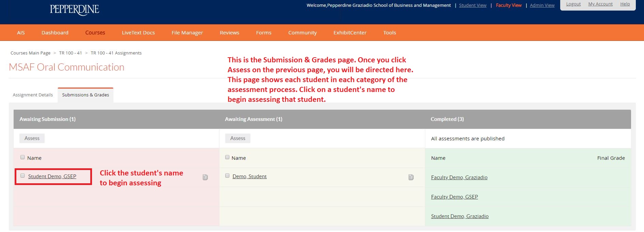Navigate to TR 100 - 41 breadcrumb
This screenshot has width=644, height=232.
click(71, 53)
